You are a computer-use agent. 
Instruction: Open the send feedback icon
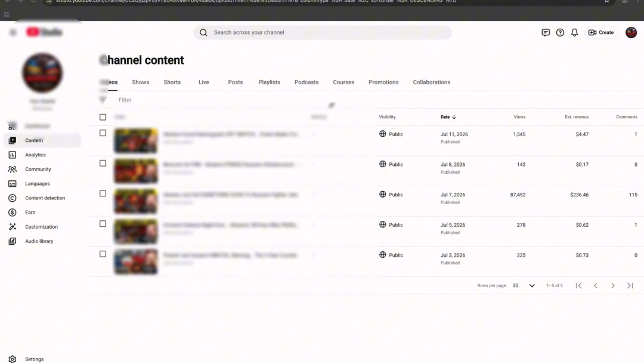546,32
